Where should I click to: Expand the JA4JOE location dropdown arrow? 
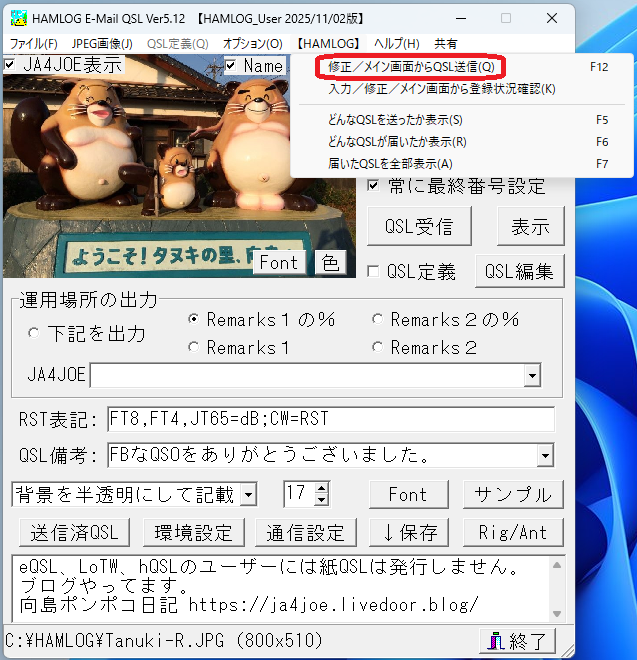pos(532,375)
